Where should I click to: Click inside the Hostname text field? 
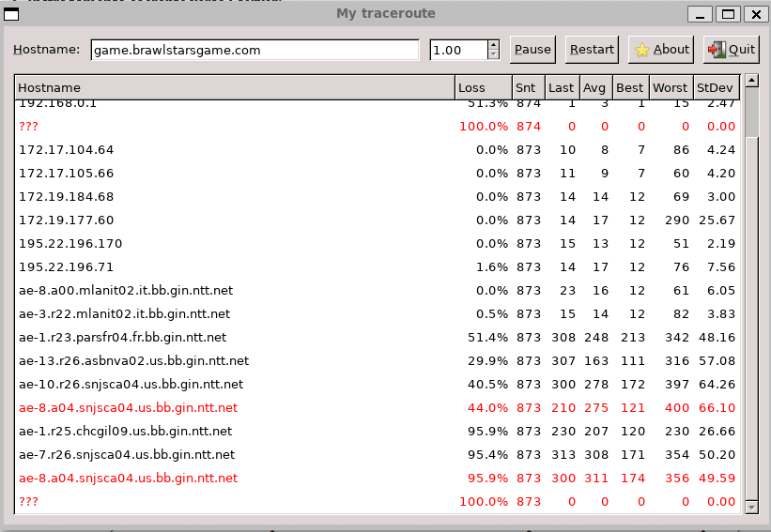[x=254, y=51]
